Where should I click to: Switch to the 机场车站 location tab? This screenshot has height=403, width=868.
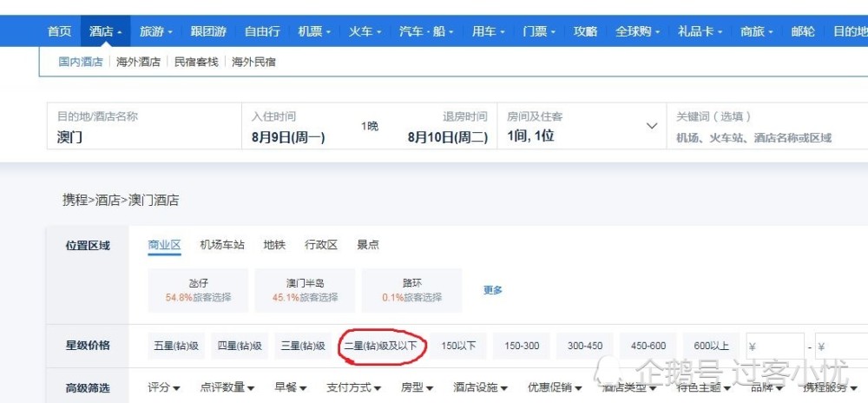(222, 245)
